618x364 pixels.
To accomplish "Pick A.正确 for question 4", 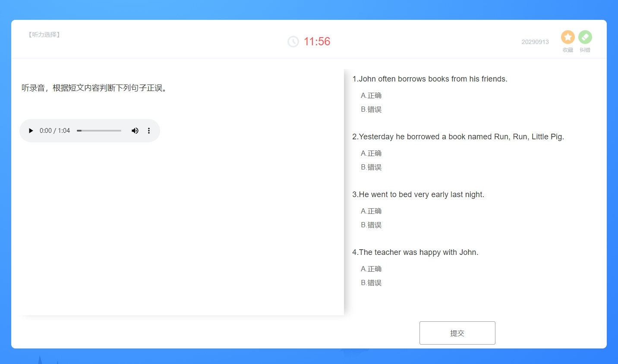I will pyautogui.click(x=371, y=269).
